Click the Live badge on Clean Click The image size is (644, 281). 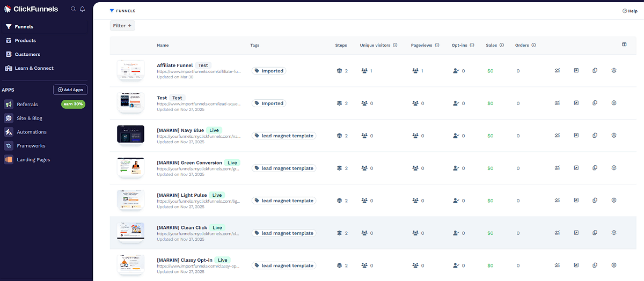coord(217,227)
